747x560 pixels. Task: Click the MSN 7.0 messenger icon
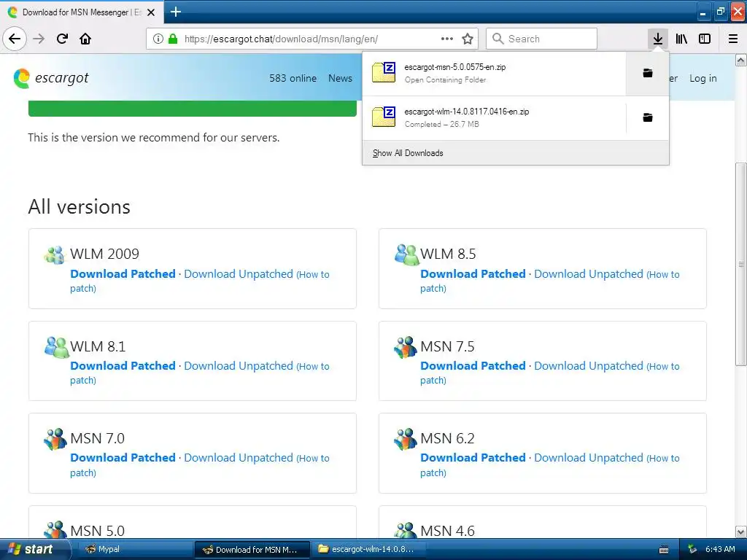(55, 439)
